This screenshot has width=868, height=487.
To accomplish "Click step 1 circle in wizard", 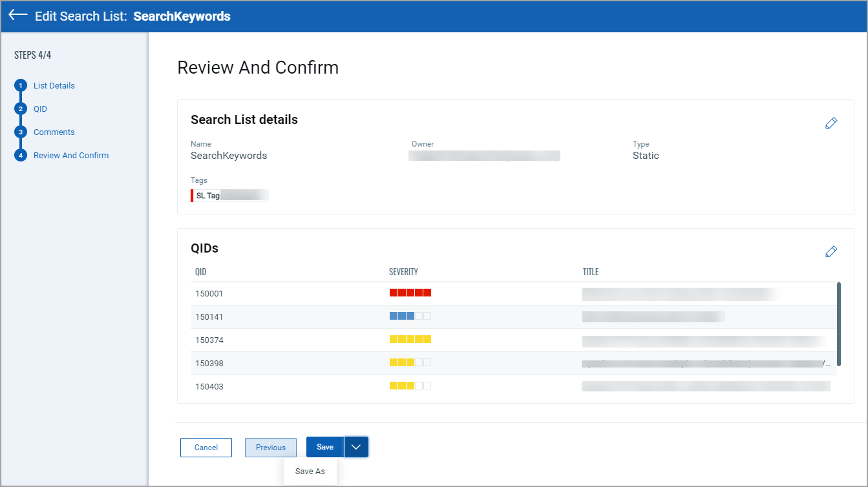I will 21,86.
